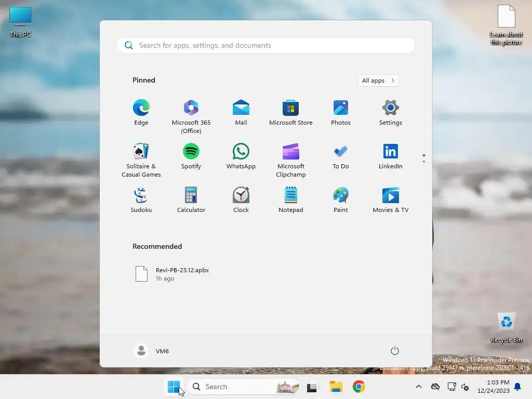The height and width of the screenshot is (399, 532).
Task: Launch WhatsApp
Action: 241,157
